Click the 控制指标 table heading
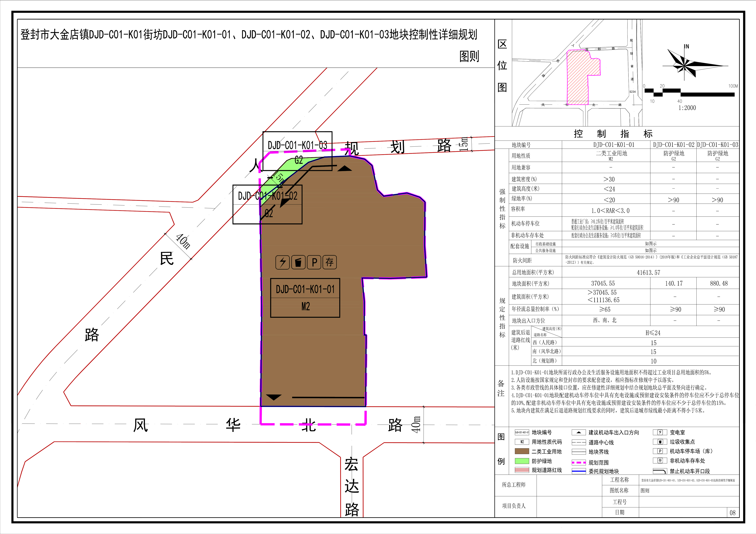This screenshot has width=756, height=534. (x=613, y=134)
